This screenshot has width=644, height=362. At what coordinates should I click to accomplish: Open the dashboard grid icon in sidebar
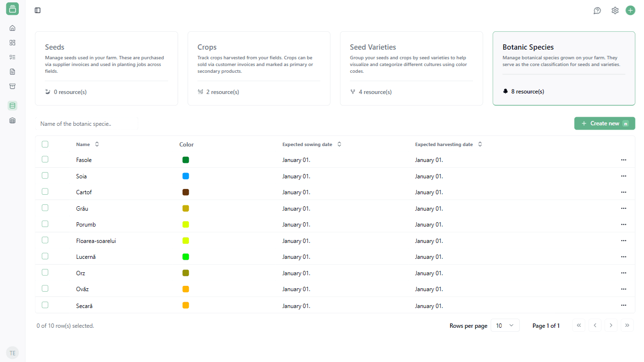13,42
